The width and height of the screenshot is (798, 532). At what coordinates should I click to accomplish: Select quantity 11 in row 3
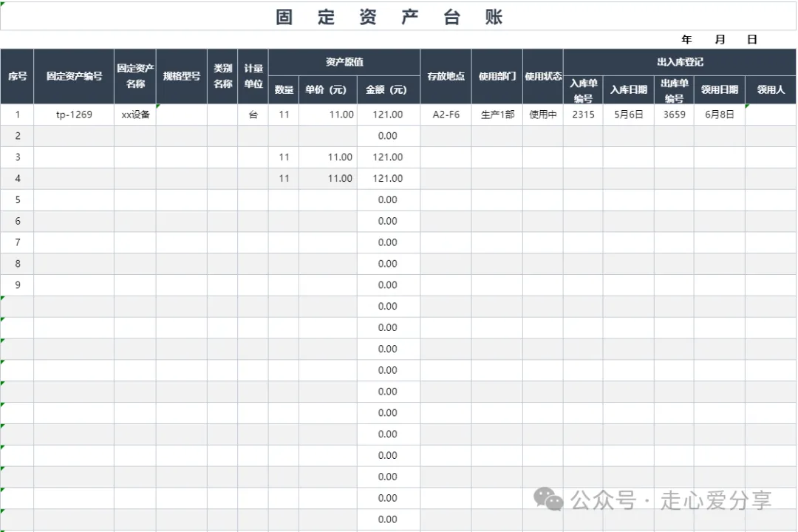coord(284,157)
